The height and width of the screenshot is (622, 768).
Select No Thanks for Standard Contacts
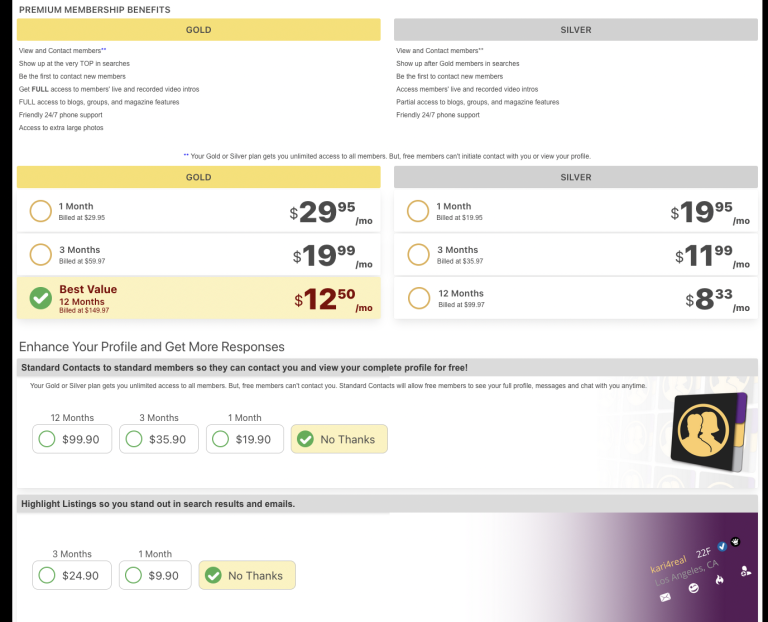click(x=303, y=439)
